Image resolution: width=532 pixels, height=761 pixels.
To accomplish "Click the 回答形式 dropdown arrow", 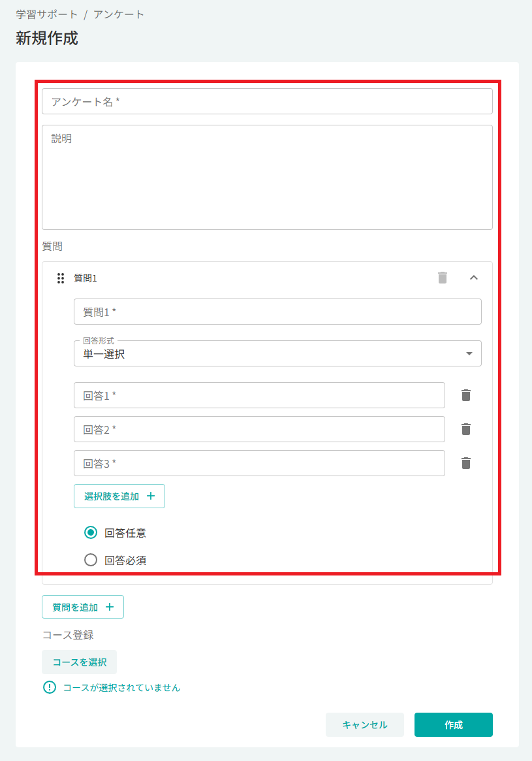I will pyautogui.click(x=469, y=353).
